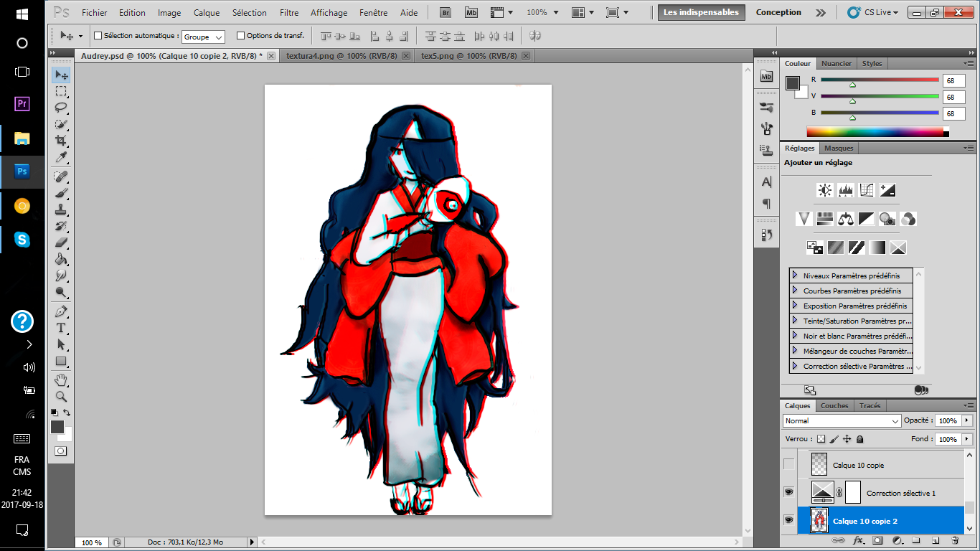Select the Move tool
The height and width of the screenshot is (551, 980).
pos(61,75)
